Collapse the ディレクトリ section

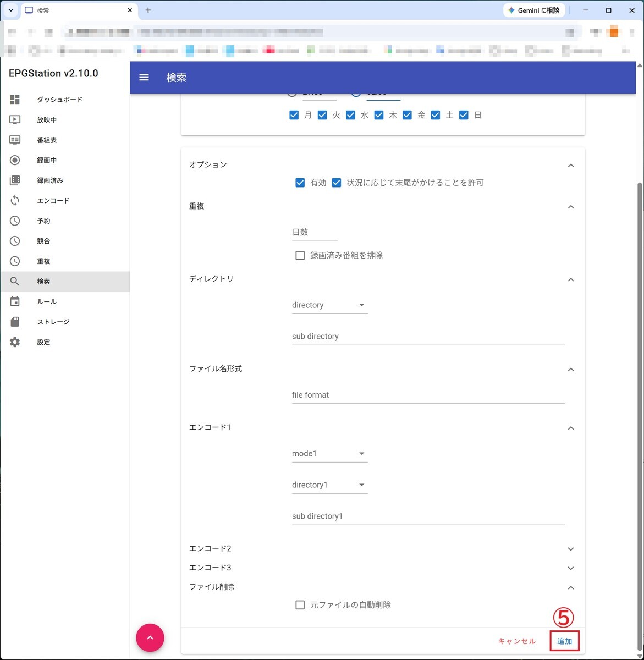pyautogui.click(x=571, y=279)
